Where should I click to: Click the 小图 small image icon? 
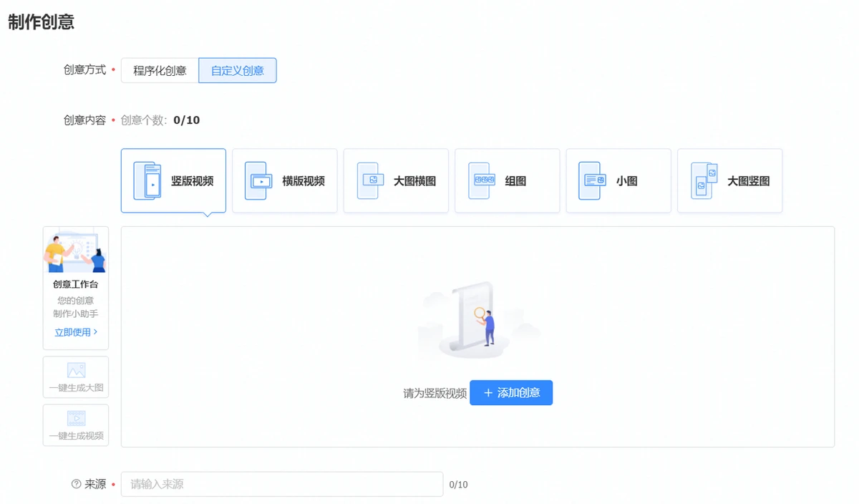tap(592, 180)
